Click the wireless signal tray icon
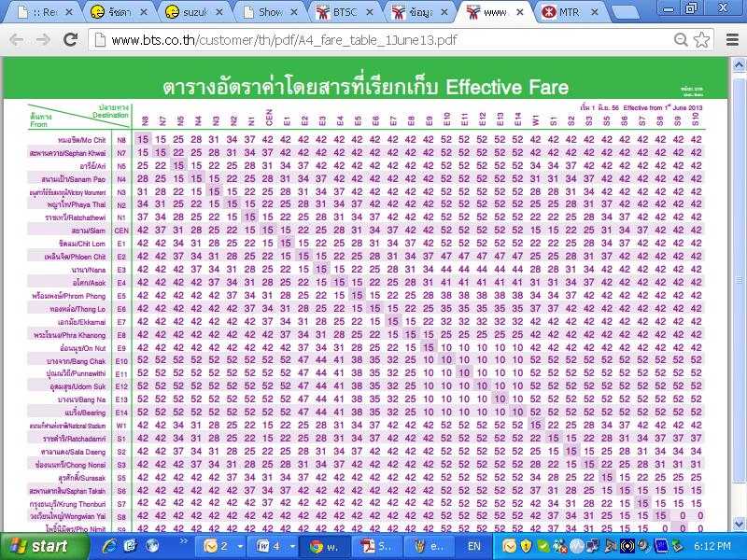This screenshot has height=560, width=747. pos(627,546)
